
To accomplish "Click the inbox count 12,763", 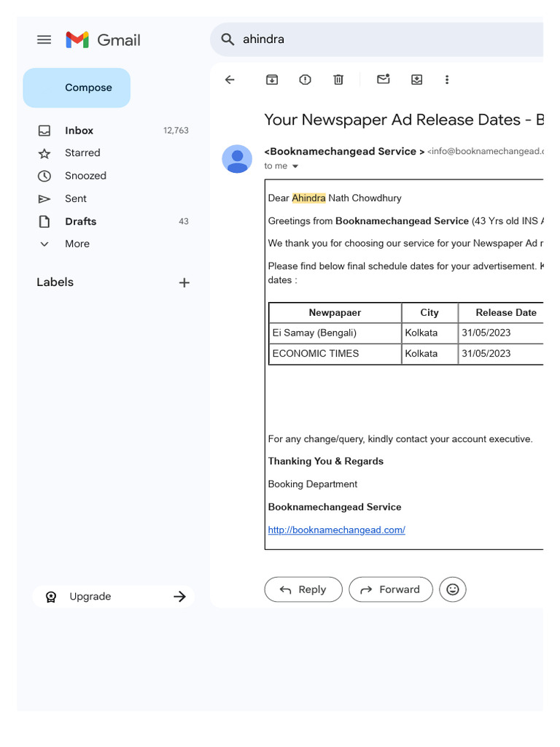I will [x=176, y=131].
